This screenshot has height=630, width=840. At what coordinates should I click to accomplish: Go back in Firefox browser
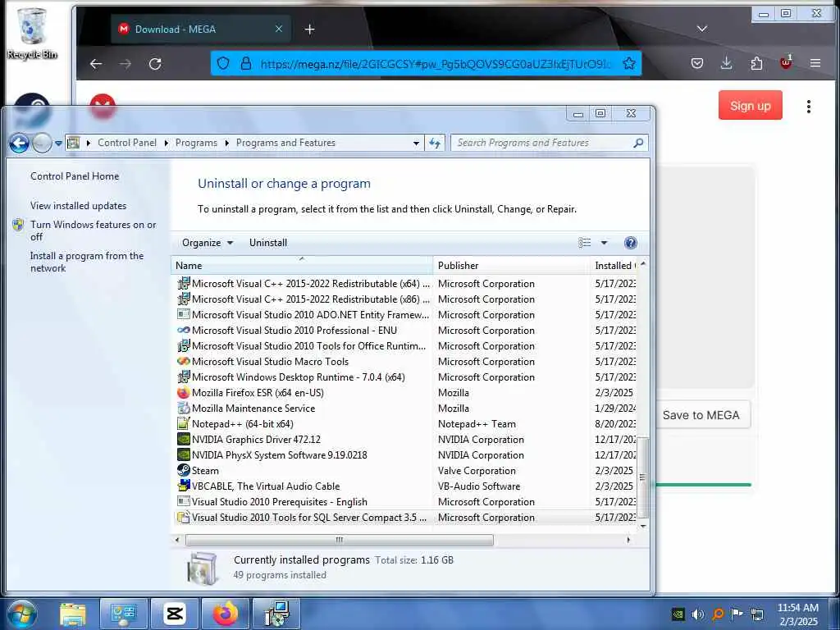[96, 64]
